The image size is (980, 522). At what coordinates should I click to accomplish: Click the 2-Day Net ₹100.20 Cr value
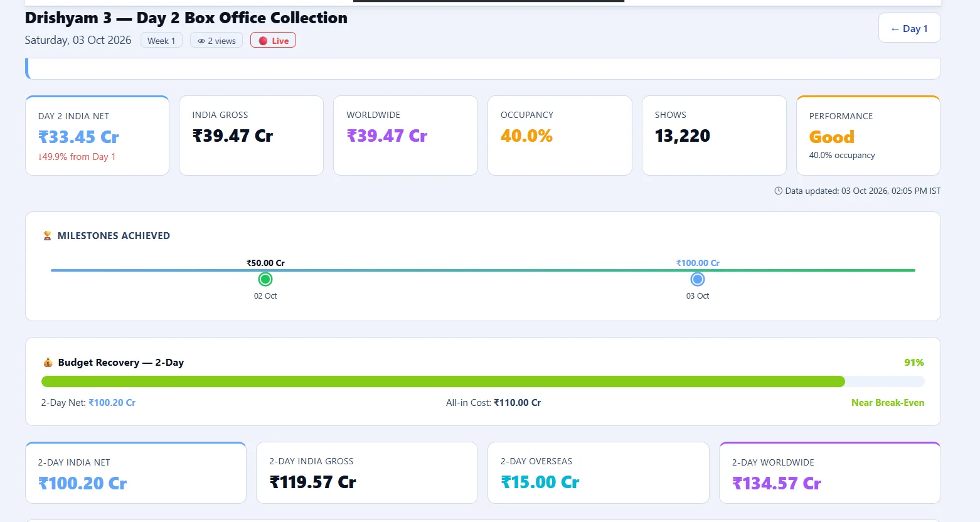[112, 403]
